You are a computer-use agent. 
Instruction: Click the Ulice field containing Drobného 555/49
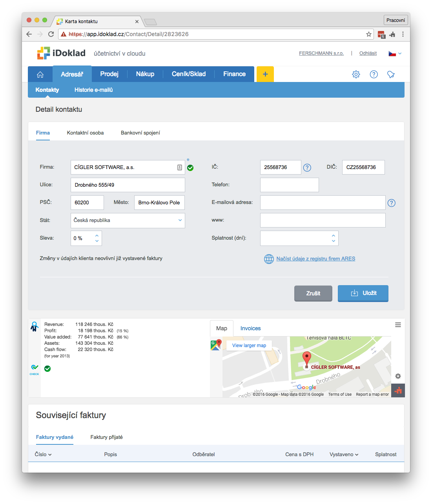coord(128,185)
